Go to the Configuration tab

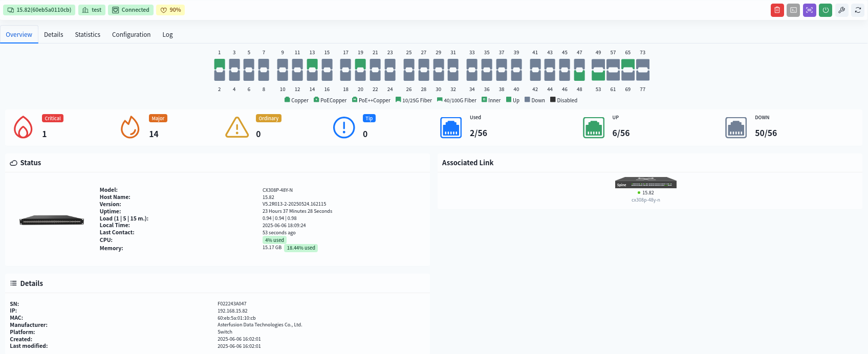131,35
